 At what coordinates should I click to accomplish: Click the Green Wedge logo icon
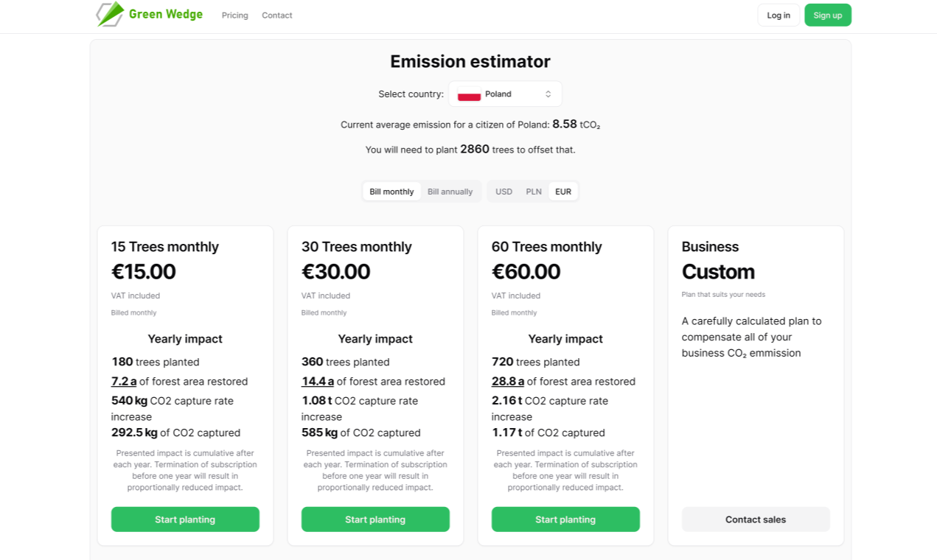point(111,14)
